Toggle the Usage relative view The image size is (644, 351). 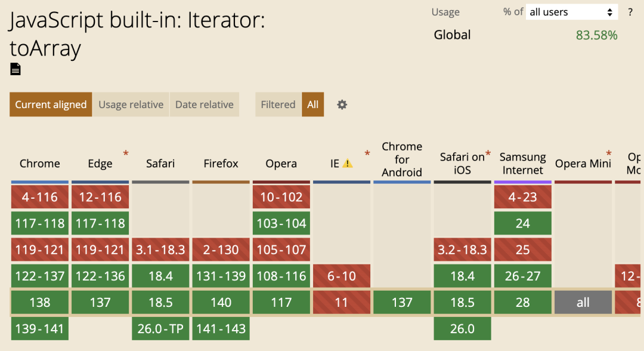point(131,104)
